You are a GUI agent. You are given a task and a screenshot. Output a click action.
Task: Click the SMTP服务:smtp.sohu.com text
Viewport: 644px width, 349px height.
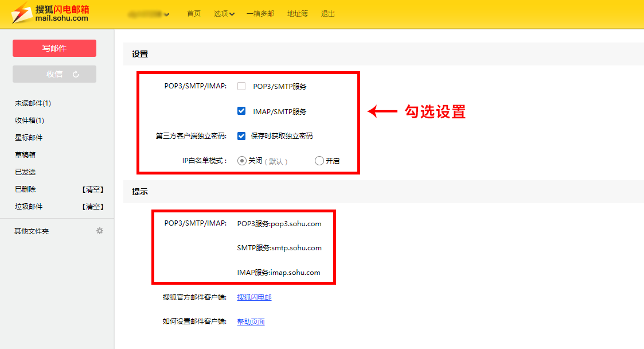pyautogui.click(x=279, y=248)
